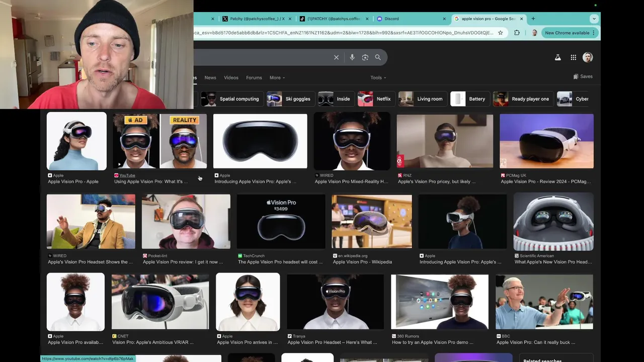Filter by Inside chip
The height and width of the screenshot is (362, 644).
coord(336,99)
